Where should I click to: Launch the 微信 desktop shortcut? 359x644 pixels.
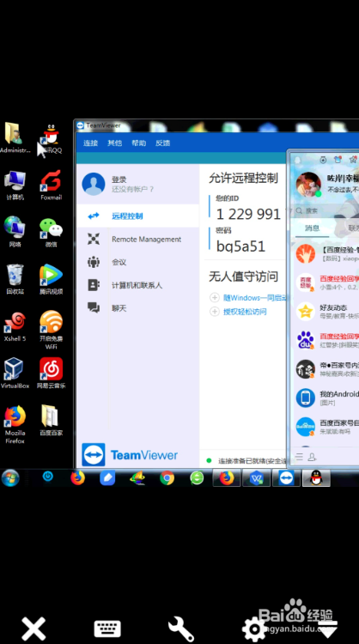click(x=52, y=232)
